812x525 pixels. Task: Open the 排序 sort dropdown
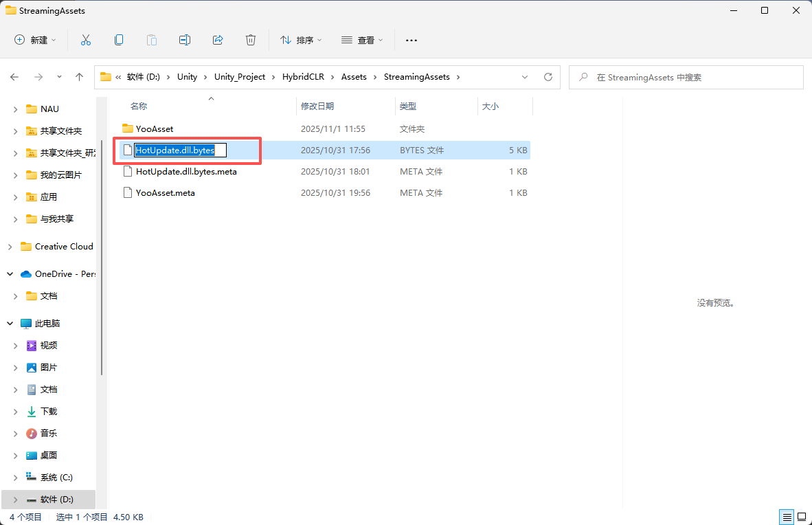[x=301, y=40]
